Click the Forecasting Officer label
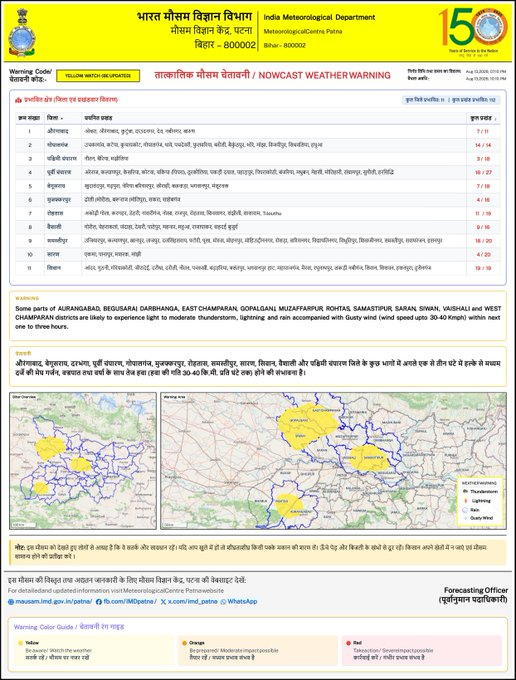Screen dimensions: 516x680 pos(476,590)
